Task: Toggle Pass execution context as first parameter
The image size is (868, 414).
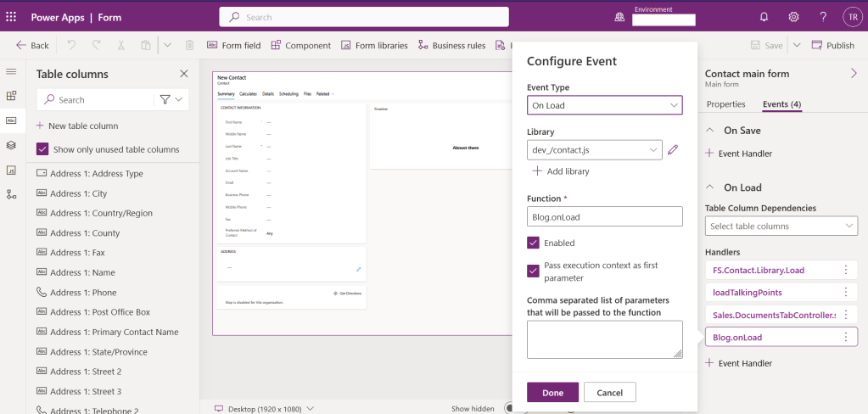Action: click(533, 271)
